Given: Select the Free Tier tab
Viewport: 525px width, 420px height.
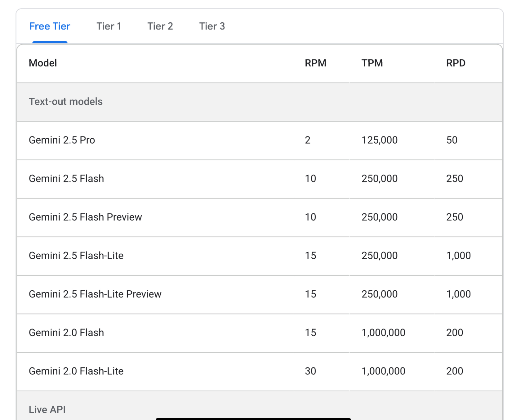Looking at the screenshot, I should point(50,26).
